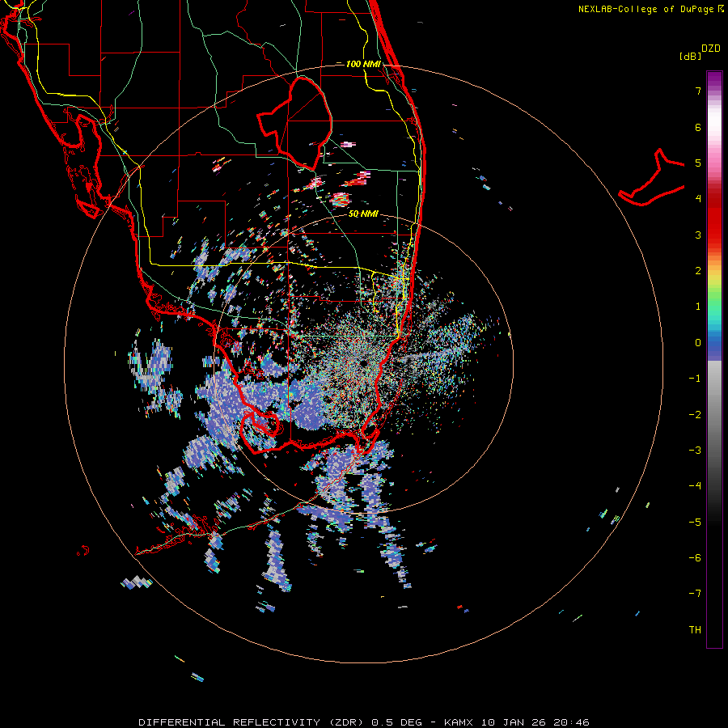Click the [dB] unit label
The height and width of the screenshot is (728, 728).
click(x=690, y=56)
